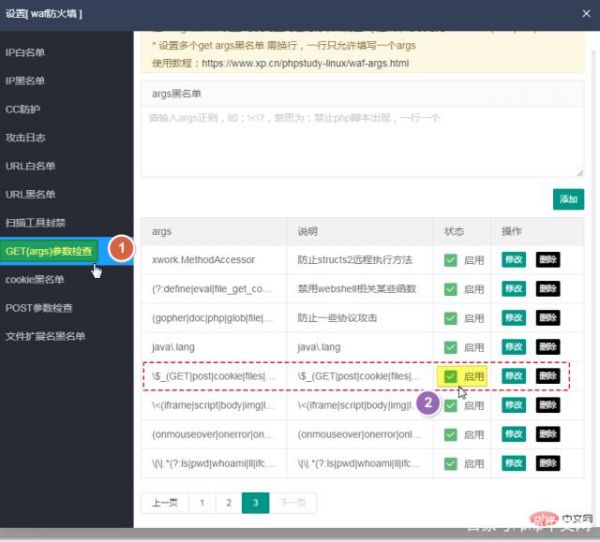Click the 下一页 pagination button

pyautogui.click(x=293, y=503)
